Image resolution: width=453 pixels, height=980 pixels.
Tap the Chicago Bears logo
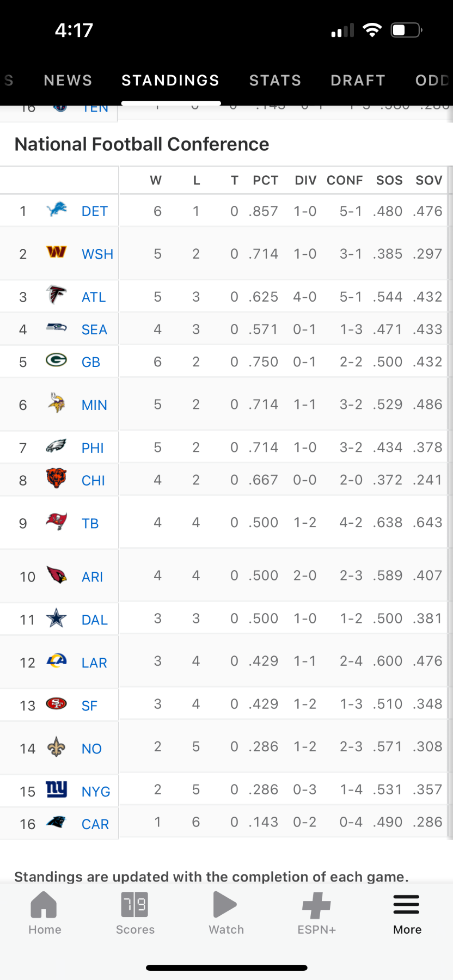coord(57,479)
